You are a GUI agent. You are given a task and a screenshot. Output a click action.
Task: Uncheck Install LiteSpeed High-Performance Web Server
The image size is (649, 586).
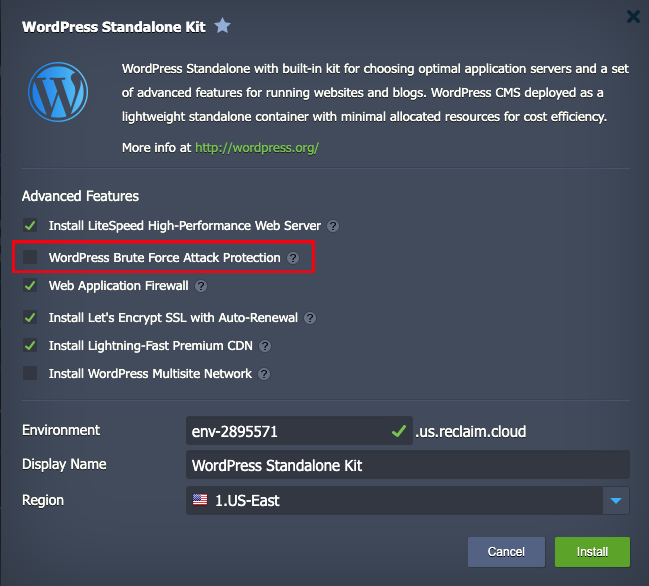tap(30, 226)
